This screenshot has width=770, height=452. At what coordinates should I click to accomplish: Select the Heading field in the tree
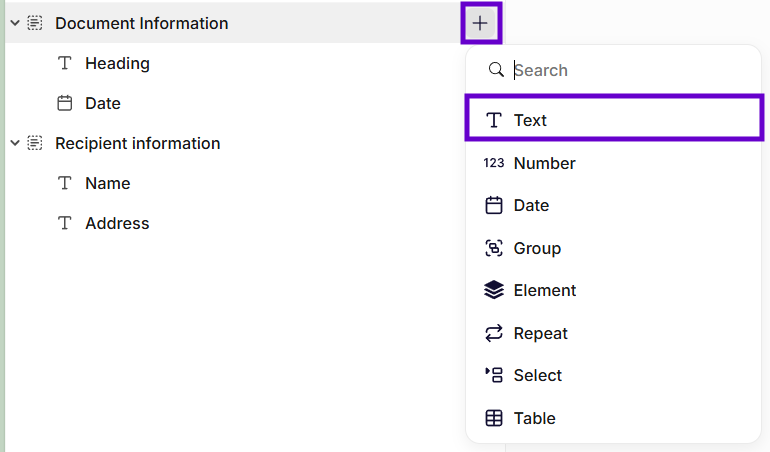[117, 63]
